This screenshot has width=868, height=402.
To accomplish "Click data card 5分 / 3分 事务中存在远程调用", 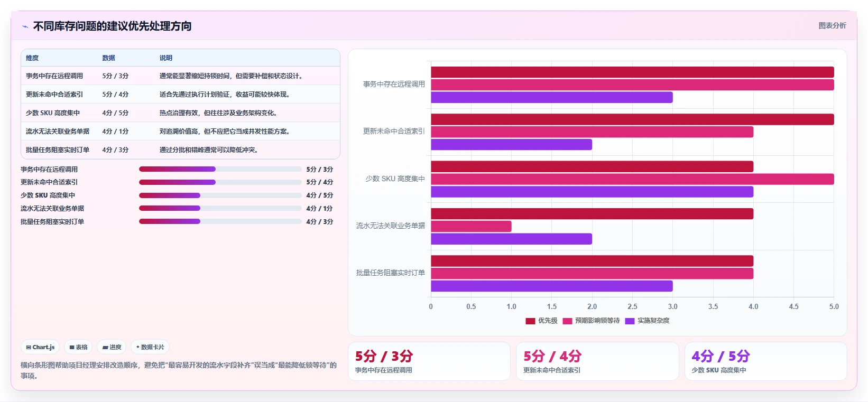I will click(429, 361).
